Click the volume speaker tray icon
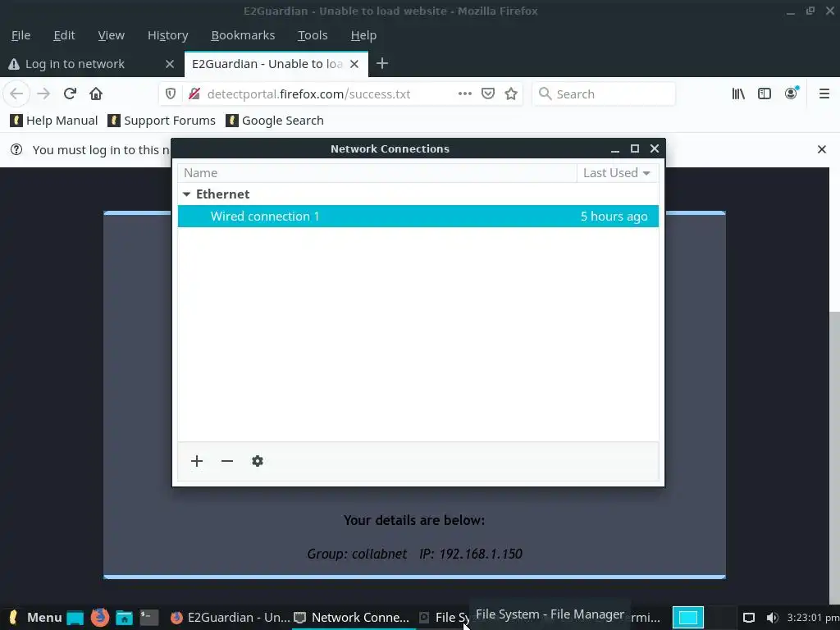The image size is (840, 630). 772,618
